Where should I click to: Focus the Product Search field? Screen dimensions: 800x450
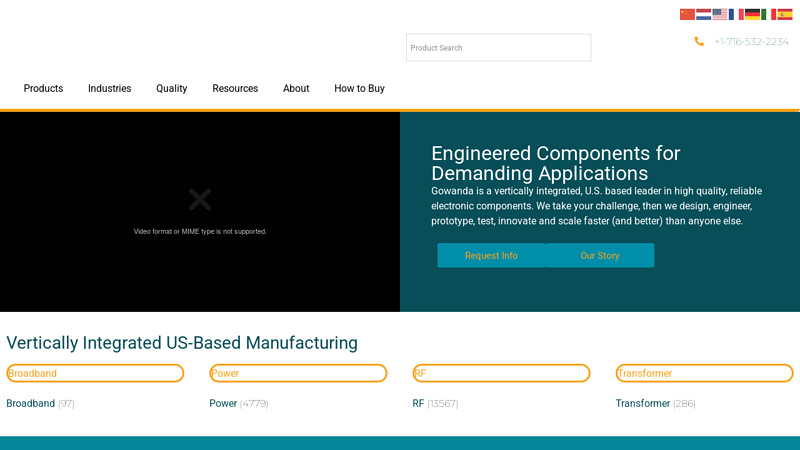coord(498,48)
